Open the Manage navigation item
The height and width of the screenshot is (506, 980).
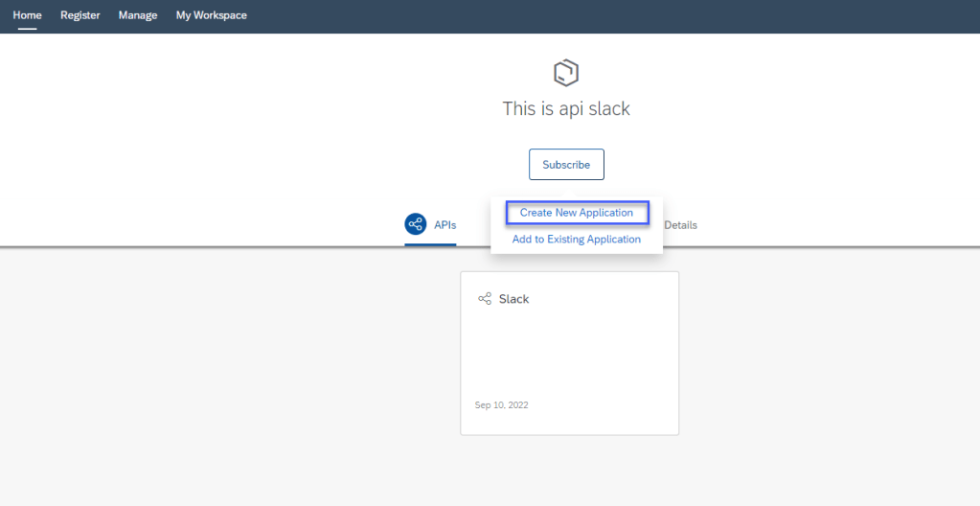coord(138,15)
